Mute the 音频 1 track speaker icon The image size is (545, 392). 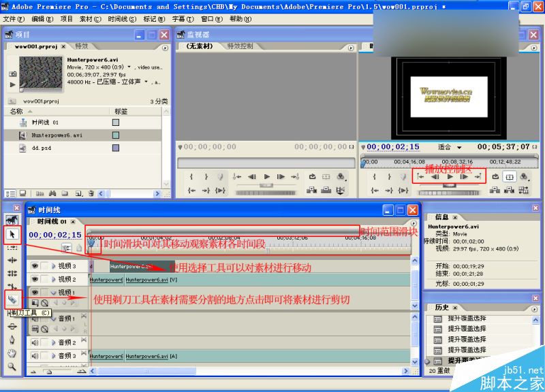tap(34, 319)
